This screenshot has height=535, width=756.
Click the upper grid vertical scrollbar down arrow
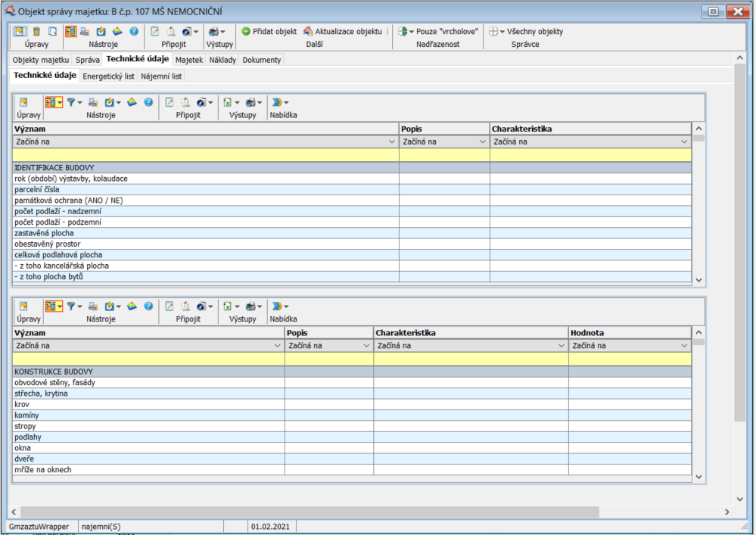tap(698, 279)
